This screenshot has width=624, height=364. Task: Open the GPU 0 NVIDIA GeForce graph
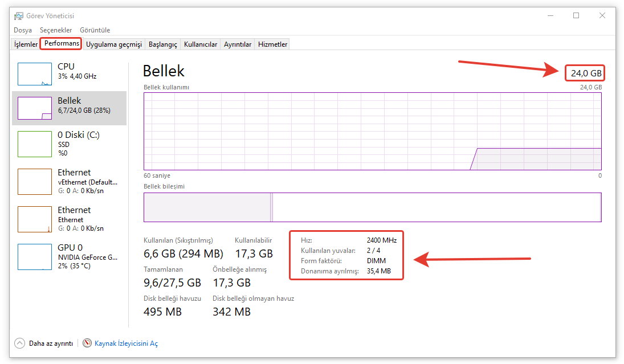point(35,257)
